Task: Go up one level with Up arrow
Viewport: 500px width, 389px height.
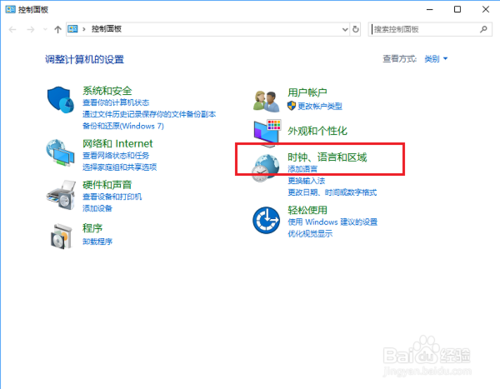Action: point(58,30)
